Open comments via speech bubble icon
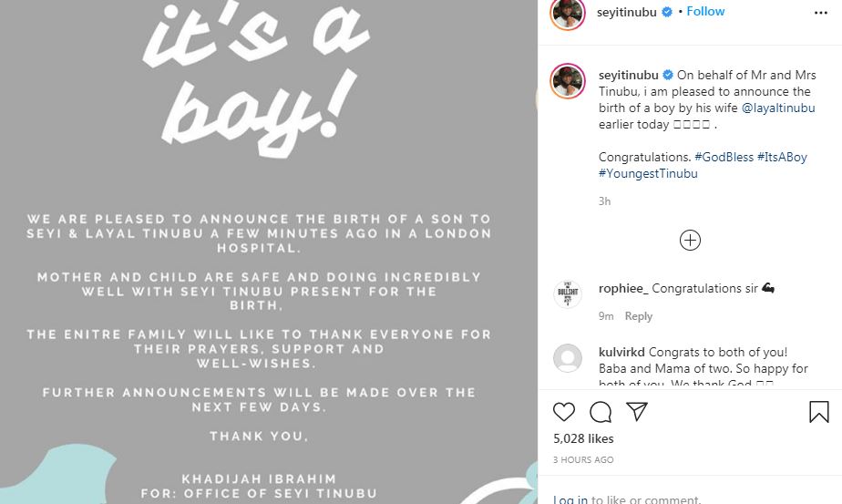 pos(601,412)
